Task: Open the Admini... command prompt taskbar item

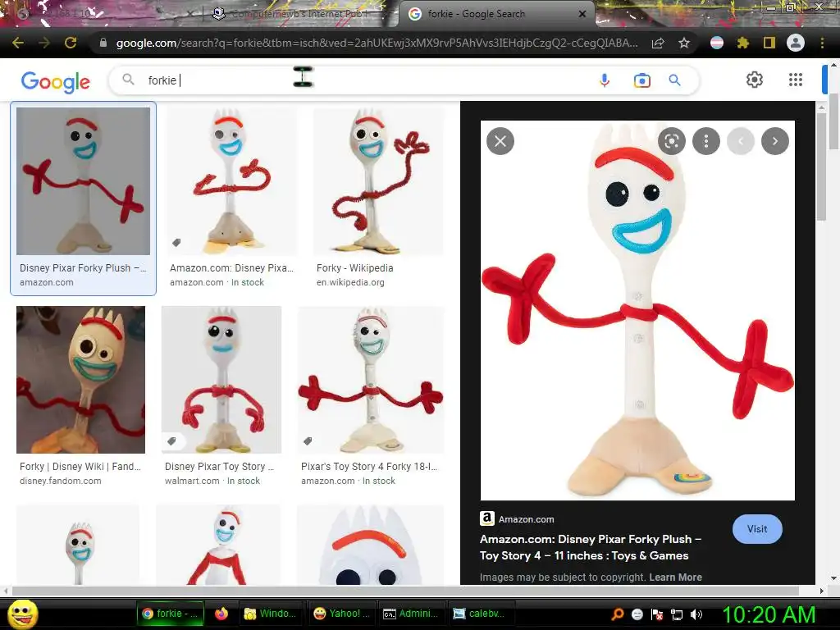Action: coord(412,614)
